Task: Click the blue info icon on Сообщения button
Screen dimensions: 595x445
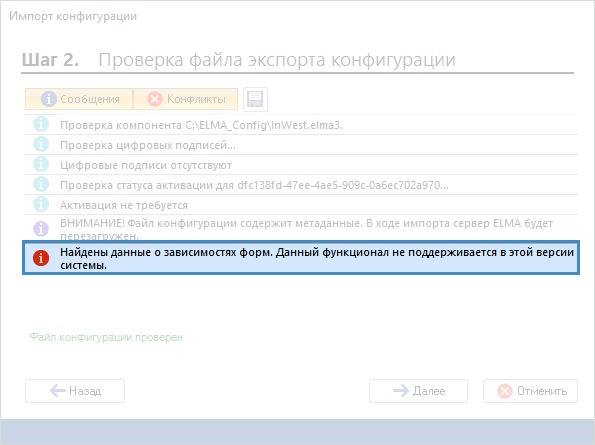Action: (49, 99)
